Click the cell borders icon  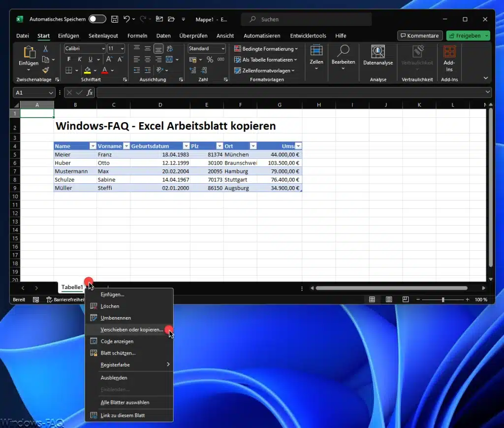tap(69, 70)
